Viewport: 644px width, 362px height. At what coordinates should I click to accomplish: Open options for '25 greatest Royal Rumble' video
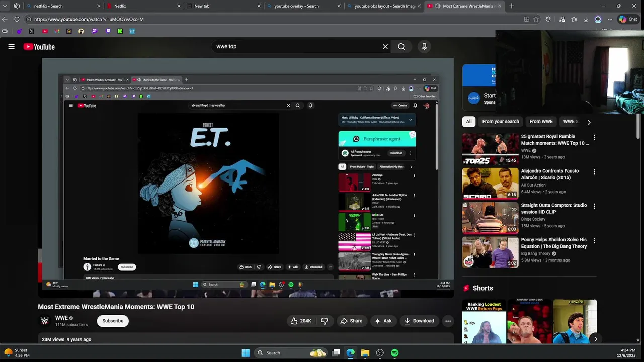(594, 137)
